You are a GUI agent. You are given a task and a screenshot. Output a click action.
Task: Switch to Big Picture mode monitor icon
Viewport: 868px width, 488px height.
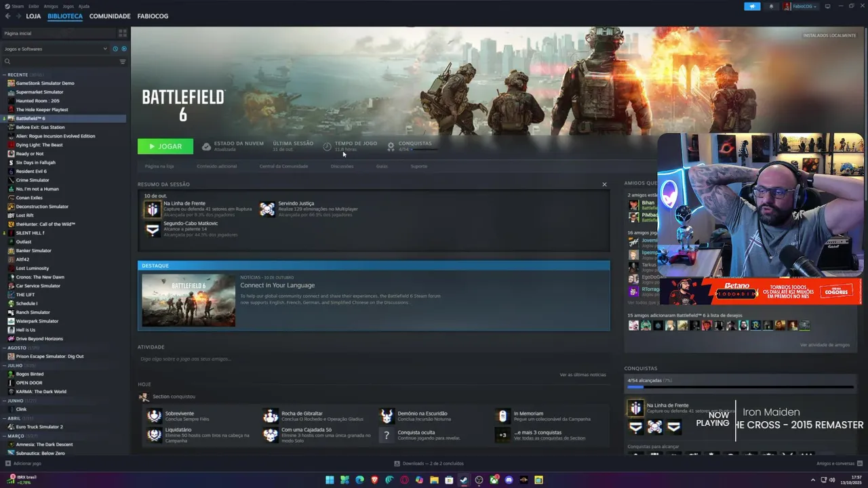tap(827, 6)
